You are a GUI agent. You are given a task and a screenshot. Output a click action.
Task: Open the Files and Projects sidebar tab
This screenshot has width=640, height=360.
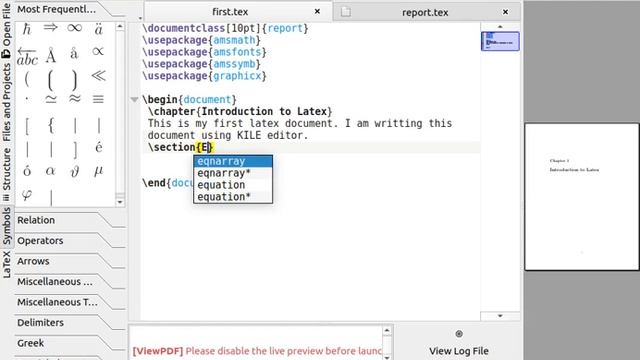(x=7, y=102)
